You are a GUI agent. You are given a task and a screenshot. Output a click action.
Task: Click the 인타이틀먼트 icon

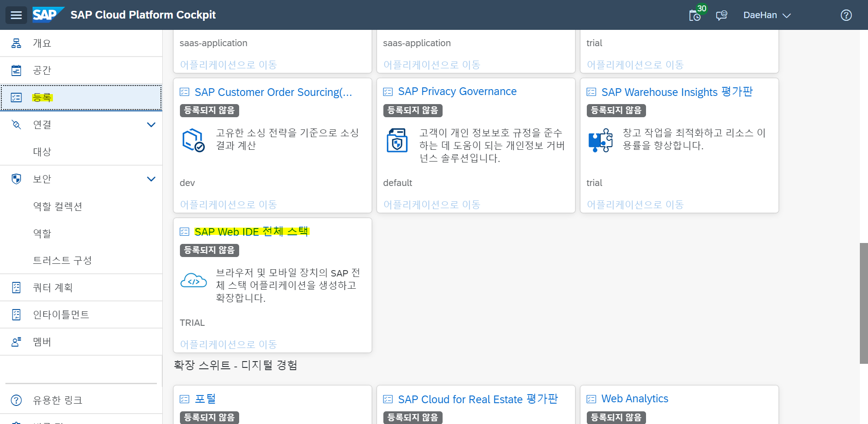[16, 314]
